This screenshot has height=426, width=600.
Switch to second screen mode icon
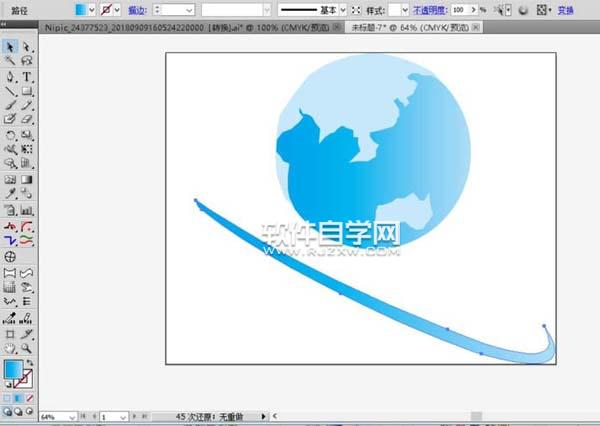pos(18,412)
